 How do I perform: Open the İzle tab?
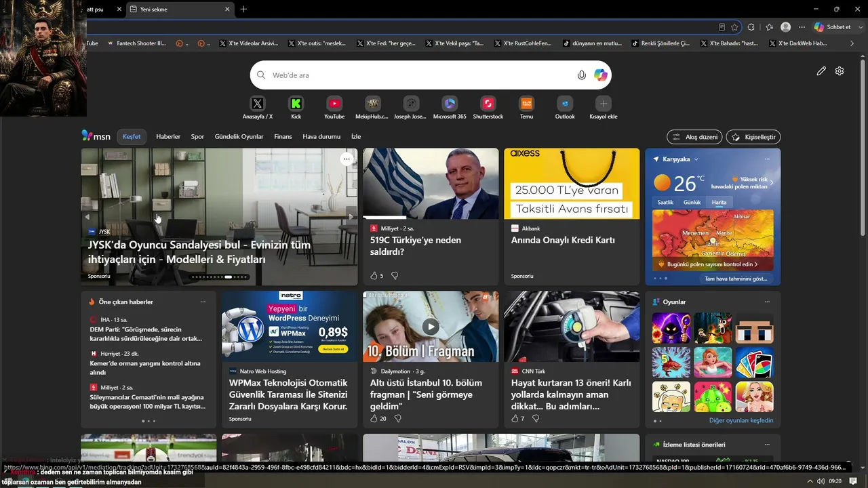[356, 137]
